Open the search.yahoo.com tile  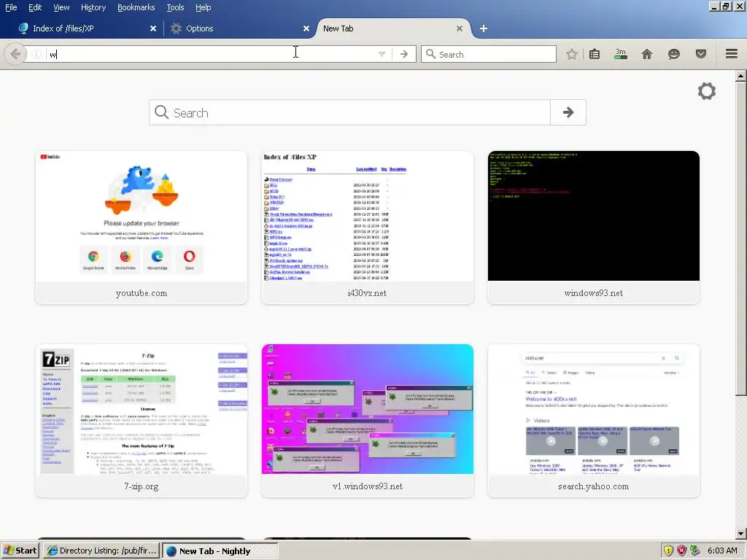tap(594, 421)
